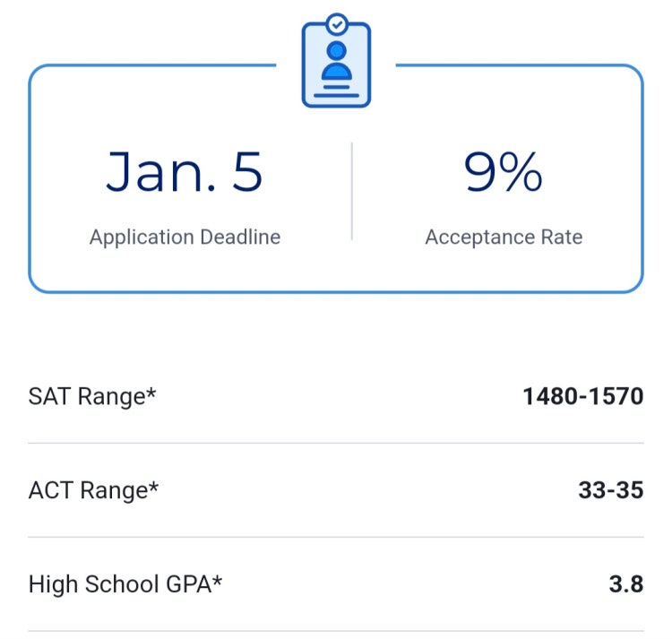Click the text lines at the badge bottom
Viewport: 672px width, 639px height.
(x=336, y=91)
